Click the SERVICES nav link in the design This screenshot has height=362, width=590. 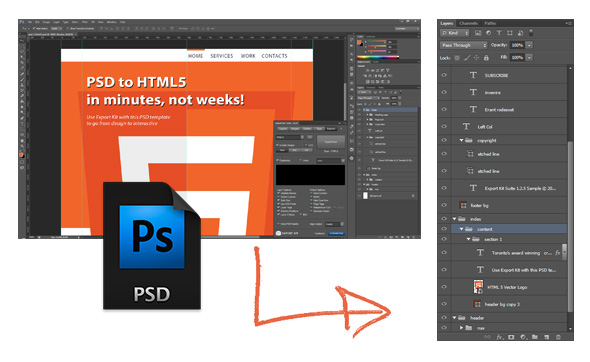click(x=222, y=56)
